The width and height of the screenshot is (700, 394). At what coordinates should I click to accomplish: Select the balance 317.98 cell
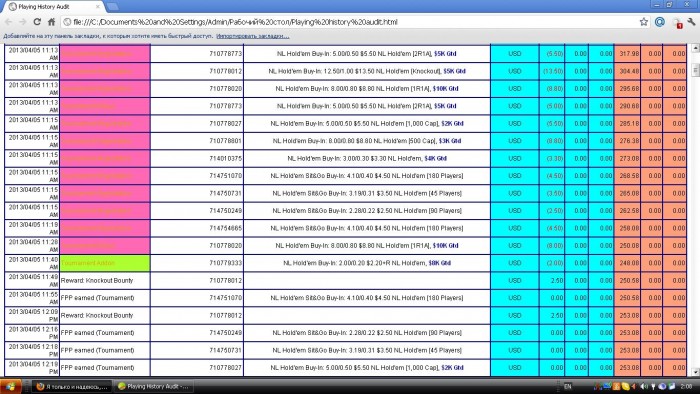coord(627,54)
